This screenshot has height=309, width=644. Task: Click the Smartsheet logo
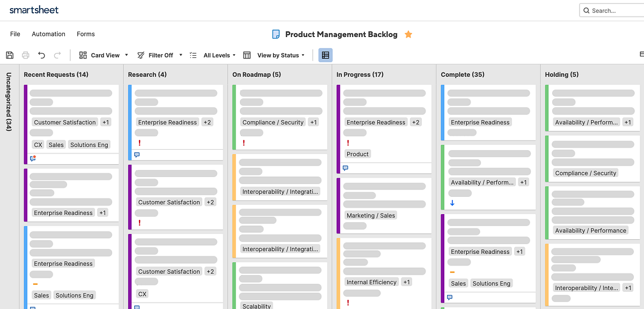(34, 10)
